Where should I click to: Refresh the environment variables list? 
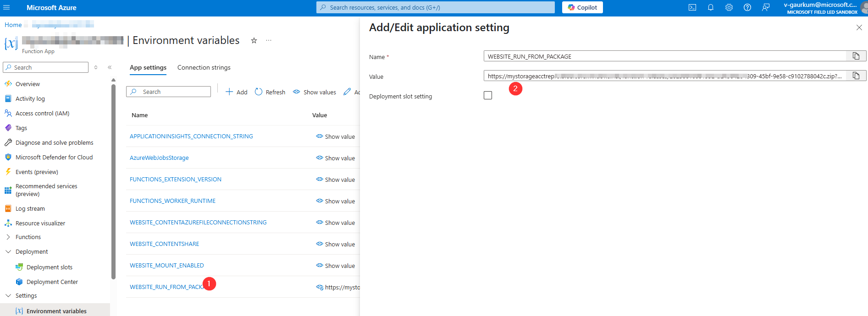pos(270,92)
